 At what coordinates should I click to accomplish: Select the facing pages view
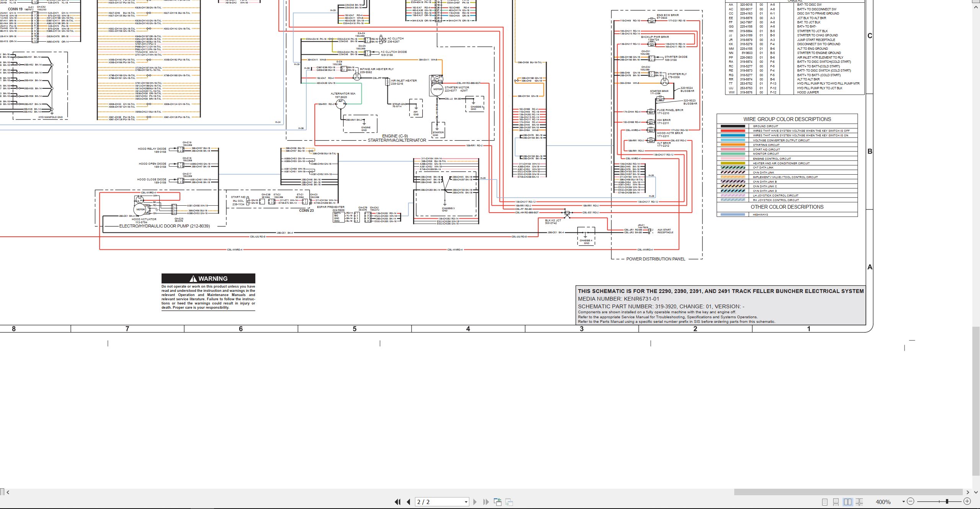[x=848, y=502]
